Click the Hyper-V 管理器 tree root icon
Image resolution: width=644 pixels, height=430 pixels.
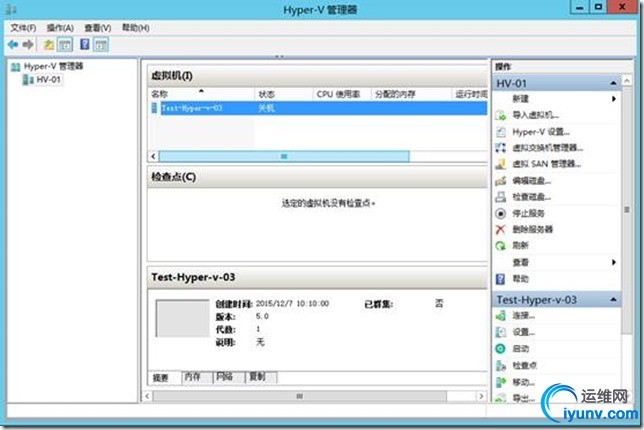(16, 67)
